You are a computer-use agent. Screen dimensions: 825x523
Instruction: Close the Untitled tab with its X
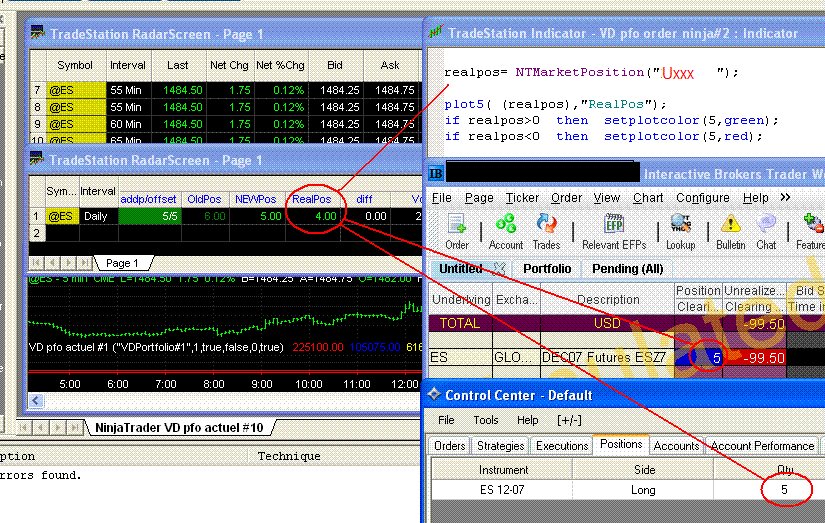[499, 269]
